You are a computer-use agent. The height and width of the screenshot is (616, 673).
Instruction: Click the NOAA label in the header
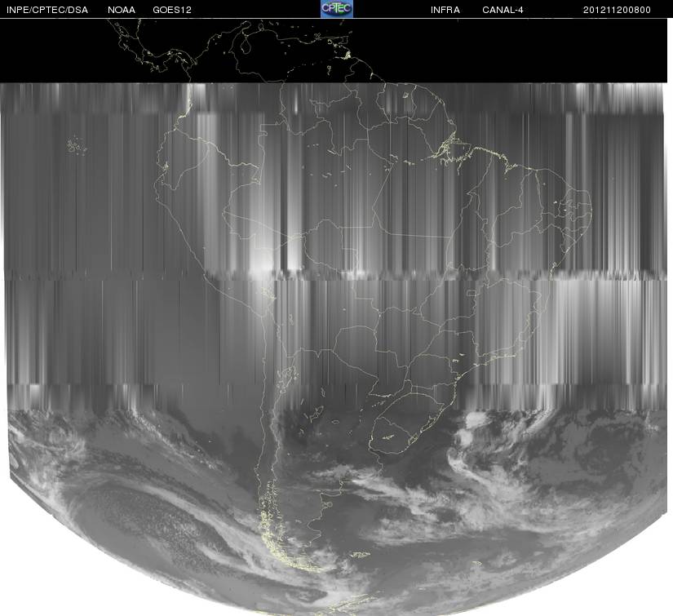(x=122, y=10)
